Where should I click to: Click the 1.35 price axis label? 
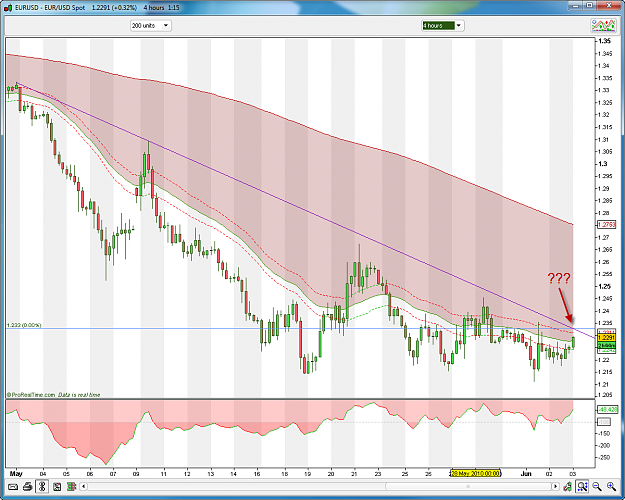pyautogui.click(x=605, y=41)
